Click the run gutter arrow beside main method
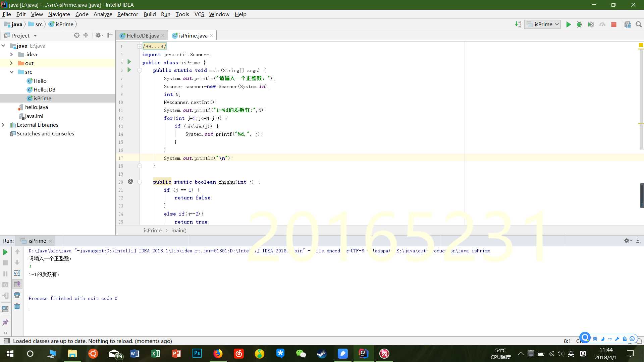644x362 pixels. click(129, 70)
